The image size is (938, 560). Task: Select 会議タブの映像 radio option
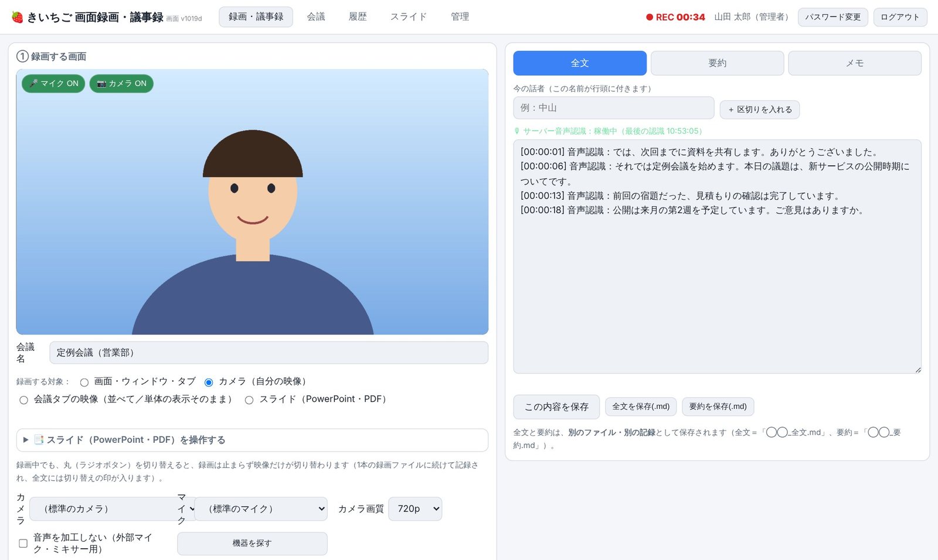click(x=24, y=400)
